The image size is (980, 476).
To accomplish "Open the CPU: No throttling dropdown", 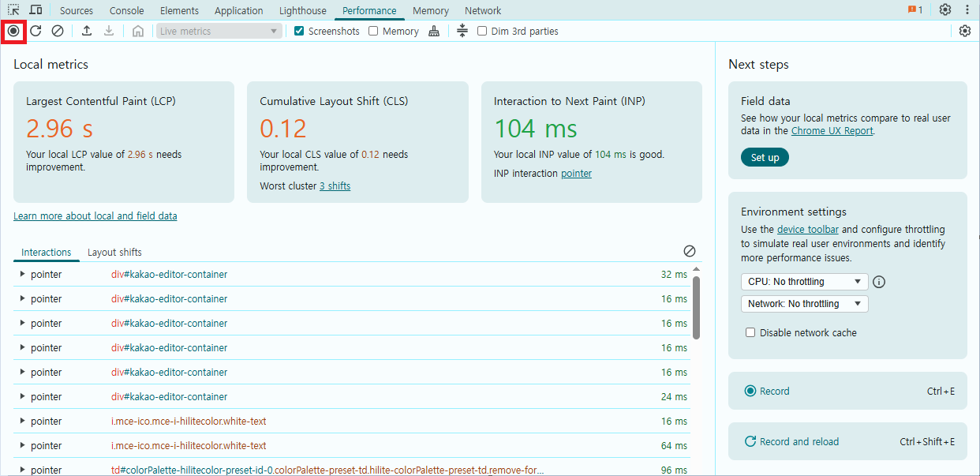I will coord(804,282).
